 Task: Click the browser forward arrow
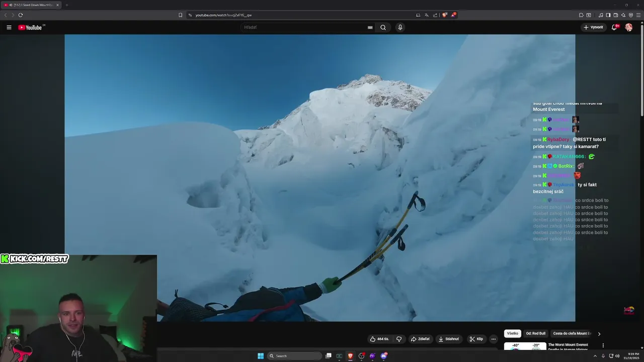tap(13, 15)
